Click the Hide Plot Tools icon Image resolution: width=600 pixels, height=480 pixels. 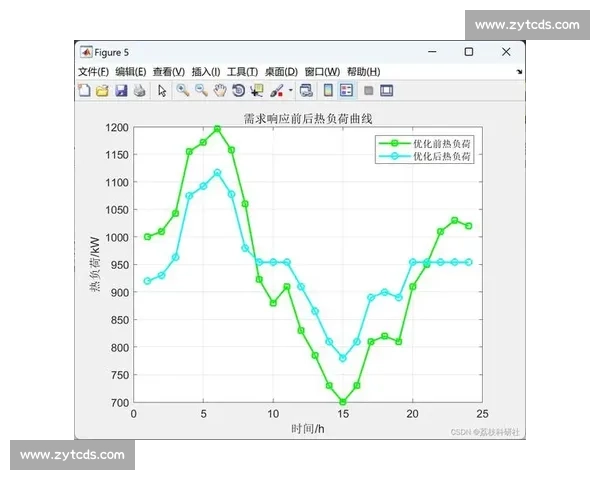point(368,91)
